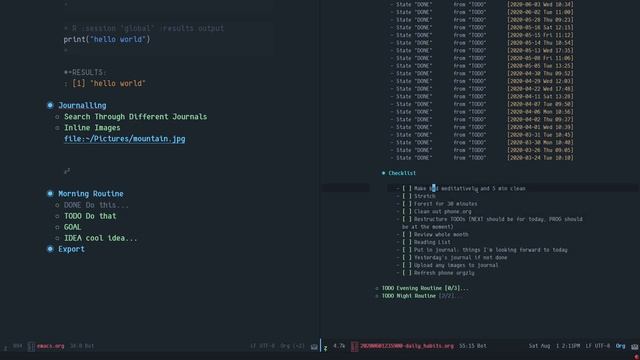Image resolution: width=640 pixels, height=360 pixels.
Task: Click the '4.7k' buffer size indicator
Action: (x=339, y=346)
